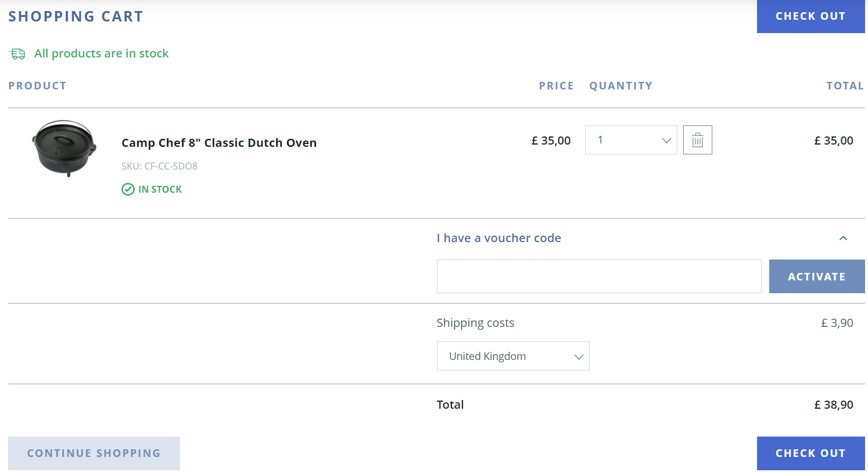Click the 'All products are in stock' message
The height and width of the screenshot is (472, 868).
101,53
